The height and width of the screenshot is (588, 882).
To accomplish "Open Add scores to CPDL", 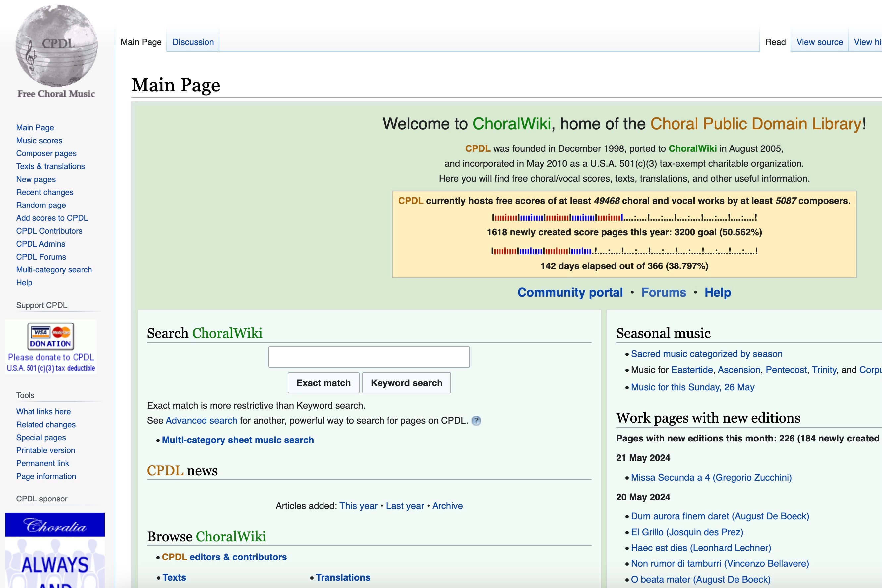I will [52, 218].
